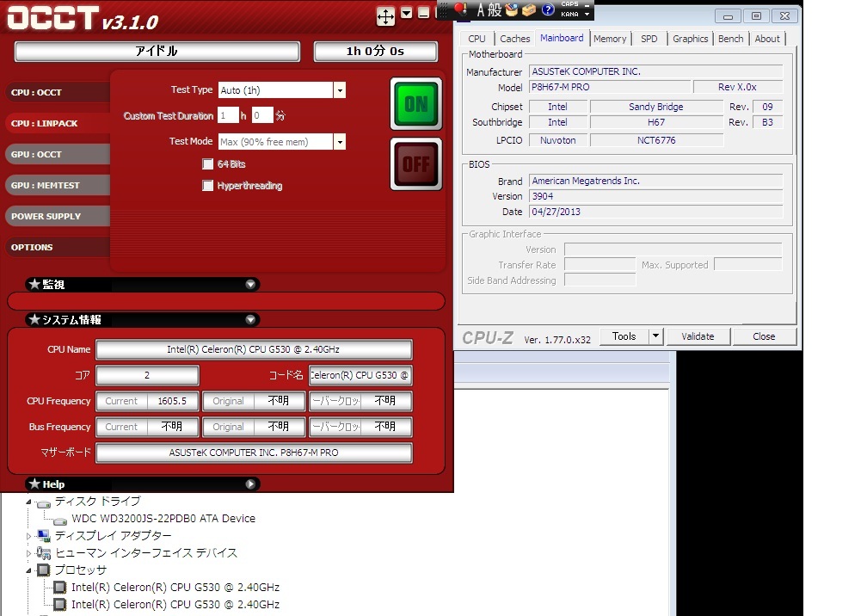Open the CPU-Z Tools dropdown arrow
The image size is (867, 616).
coord(655,336)
